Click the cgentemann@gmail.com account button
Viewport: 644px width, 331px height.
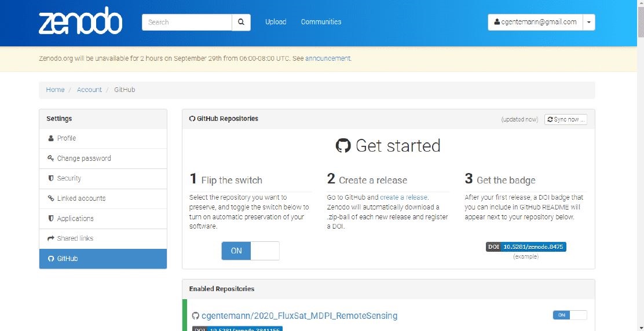tap(536, 22)
